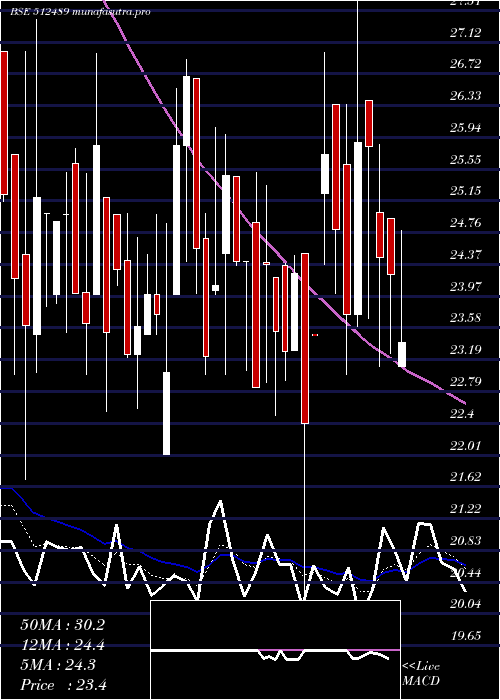Click the 23.97 price axis label
This screenshot has width=500, height=700.
click(466, 287)
